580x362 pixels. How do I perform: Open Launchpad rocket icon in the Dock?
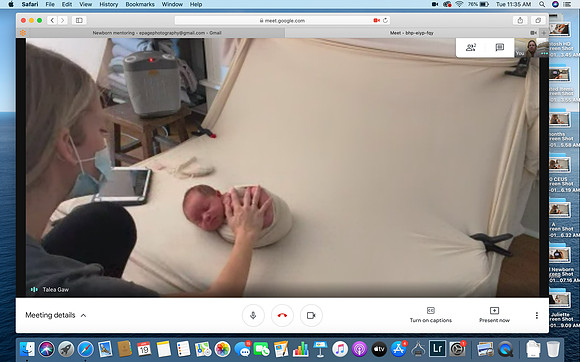coord(66,349)
